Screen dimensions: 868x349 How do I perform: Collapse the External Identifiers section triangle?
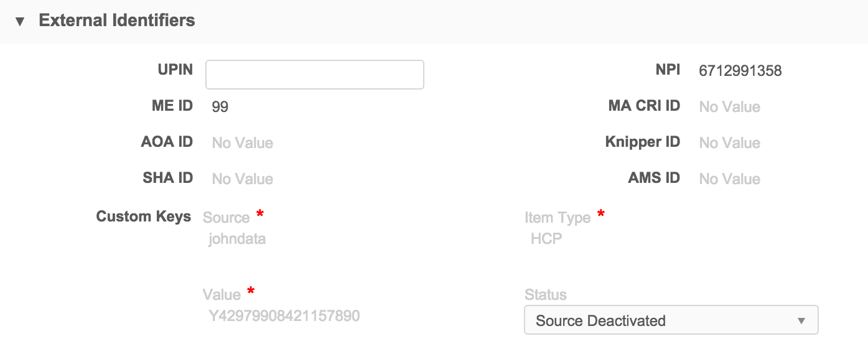pos(20,21)
